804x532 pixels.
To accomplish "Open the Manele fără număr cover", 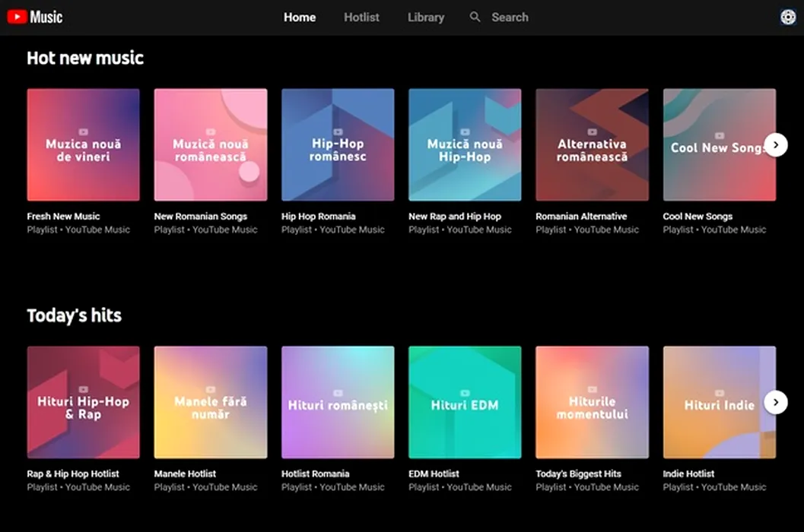I will click(x=211, y=402).
